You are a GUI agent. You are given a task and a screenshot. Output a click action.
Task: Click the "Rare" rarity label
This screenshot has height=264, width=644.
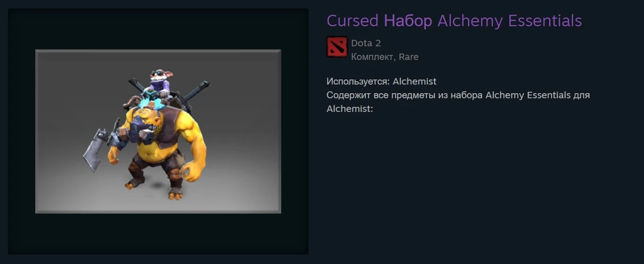408,57
